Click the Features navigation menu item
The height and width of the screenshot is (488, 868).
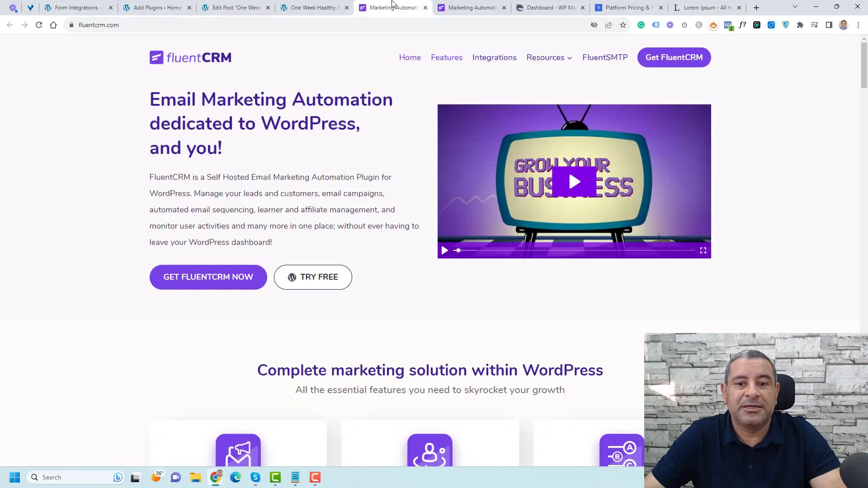click(x=447, y=56)
